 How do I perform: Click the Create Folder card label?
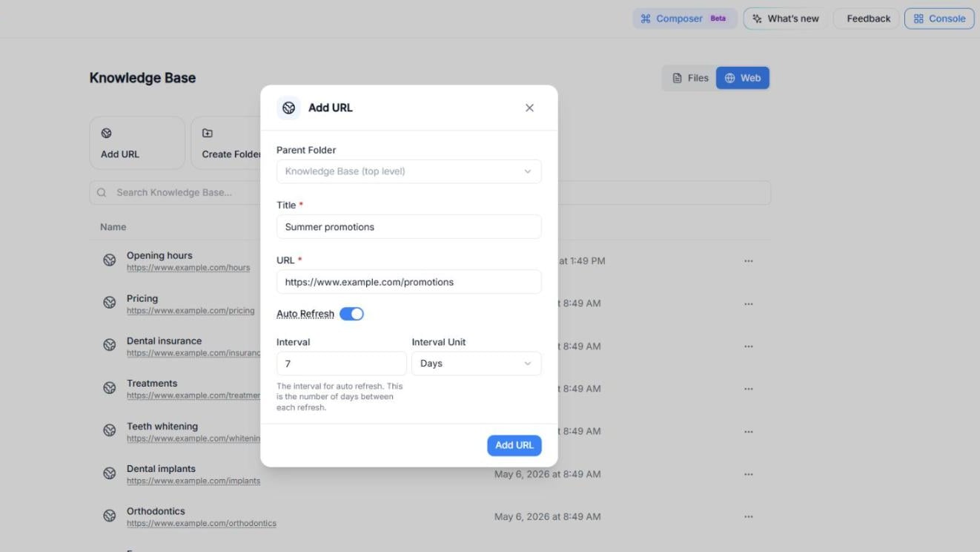pyautogui.click(x=231, y=154)
